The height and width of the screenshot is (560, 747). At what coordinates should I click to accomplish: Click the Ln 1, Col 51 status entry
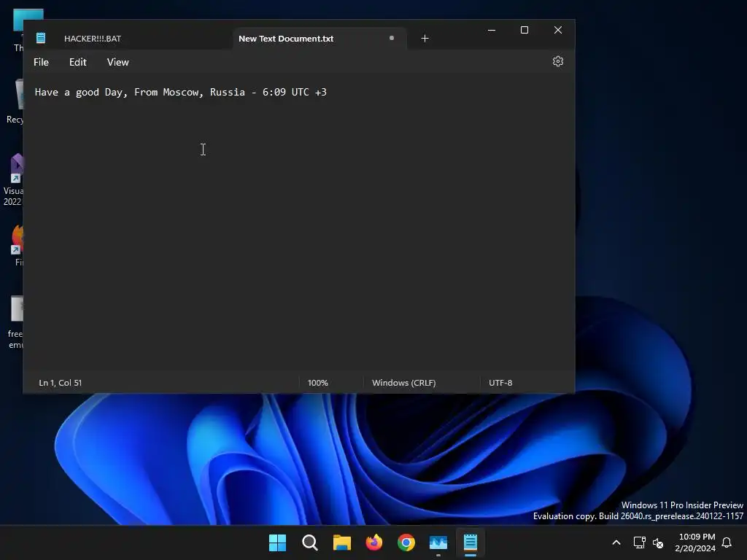(60, 383)
